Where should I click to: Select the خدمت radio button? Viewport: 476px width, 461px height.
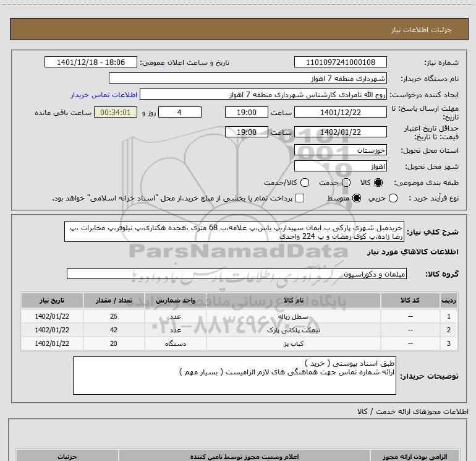point(346,183)
